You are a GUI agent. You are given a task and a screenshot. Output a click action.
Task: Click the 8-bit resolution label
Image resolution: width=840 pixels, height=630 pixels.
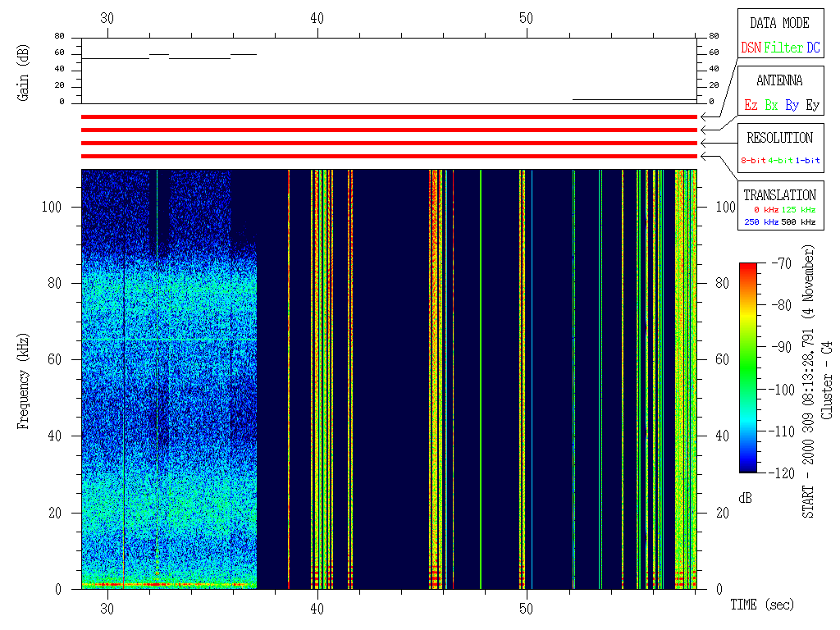(x=753, y=161)
